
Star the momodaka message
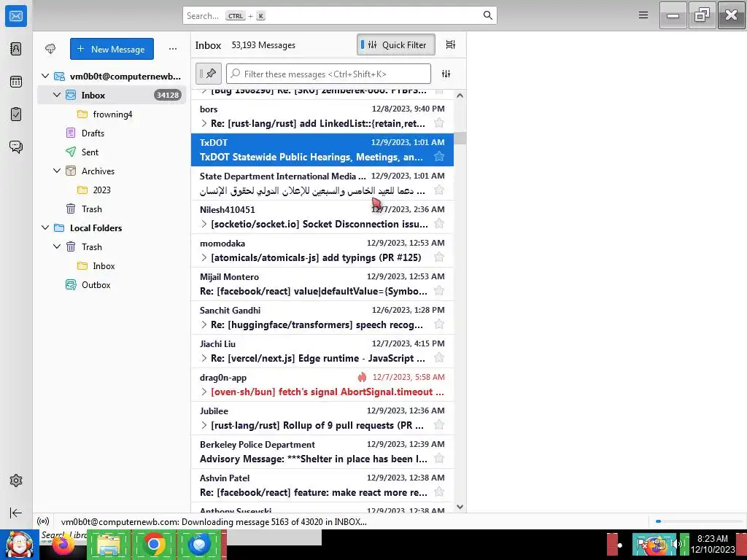439,257
